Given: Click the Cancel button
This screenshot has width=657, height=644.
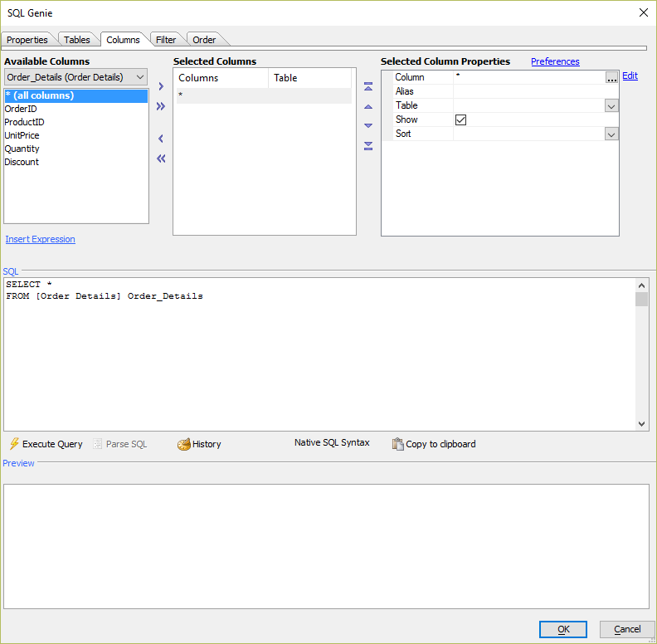Looking at the screenshot, I should coord(627,629).
